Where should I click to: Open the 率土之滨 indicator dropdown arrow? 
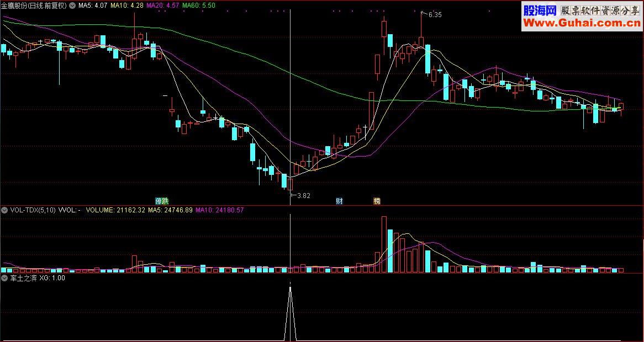coord(4,278)
